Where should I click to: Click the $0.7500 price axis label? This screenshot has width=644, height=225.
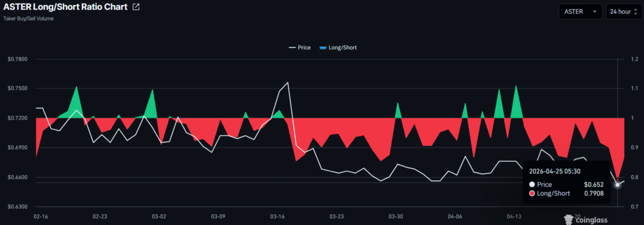point(18,88)
